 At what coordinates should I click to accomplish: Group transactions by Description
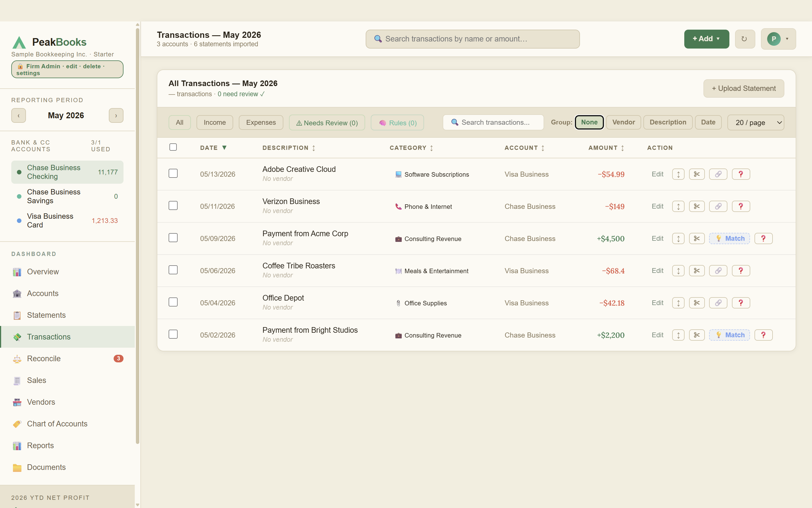668,122
